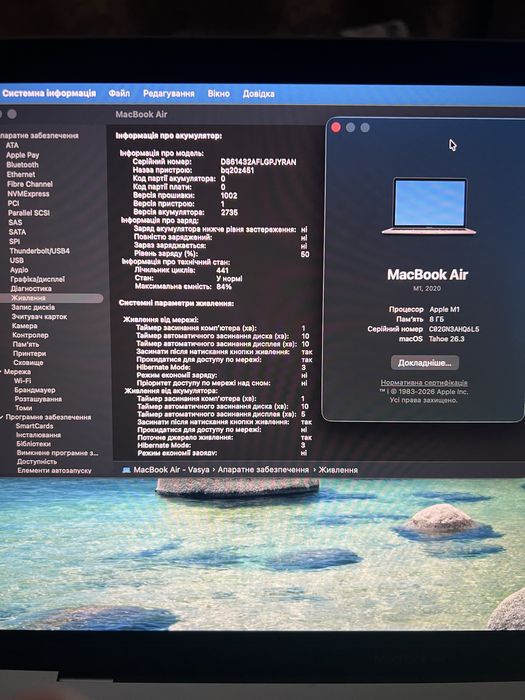
Task: Select SAS in the sidebar
Action: [x=15, y=222]
